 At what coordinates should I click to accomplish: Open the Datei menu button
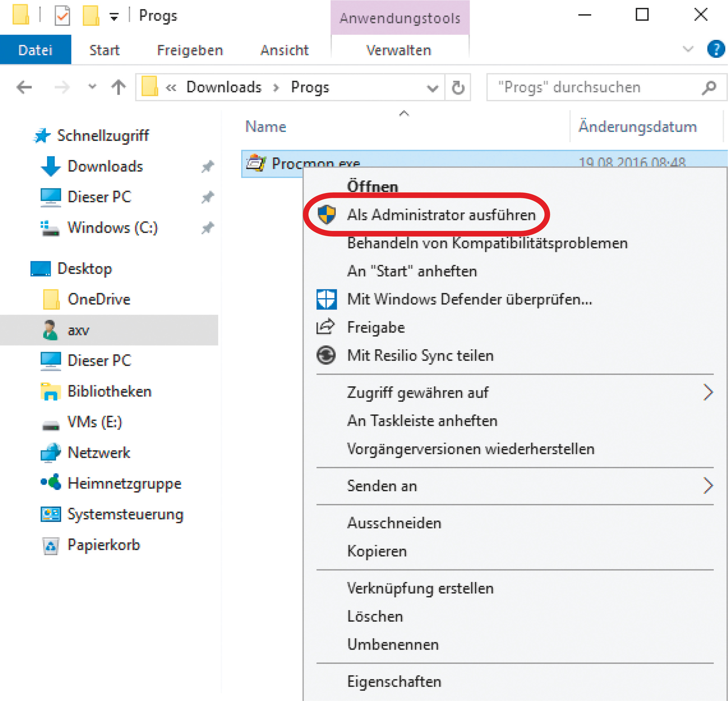coord(35,50)
